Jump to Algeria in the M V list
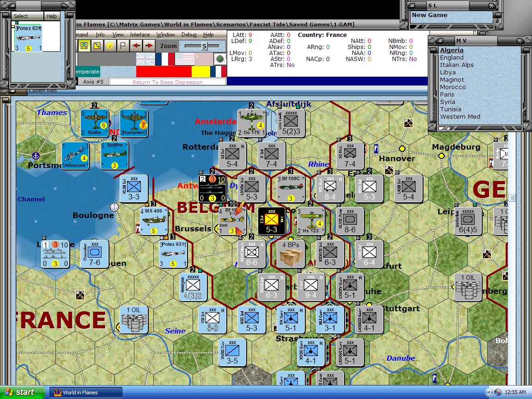The width and height of the screenshot is (532, 399). click(x=452, y=50)
